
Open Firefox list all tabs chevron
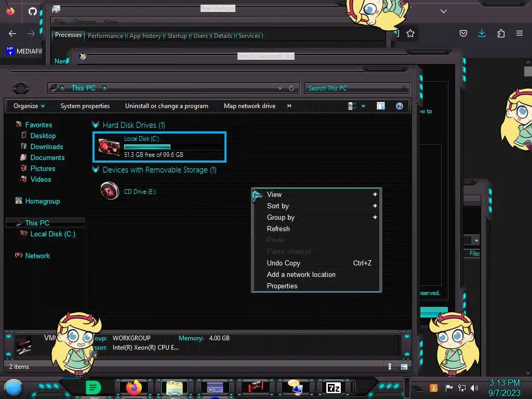[444, 11]
